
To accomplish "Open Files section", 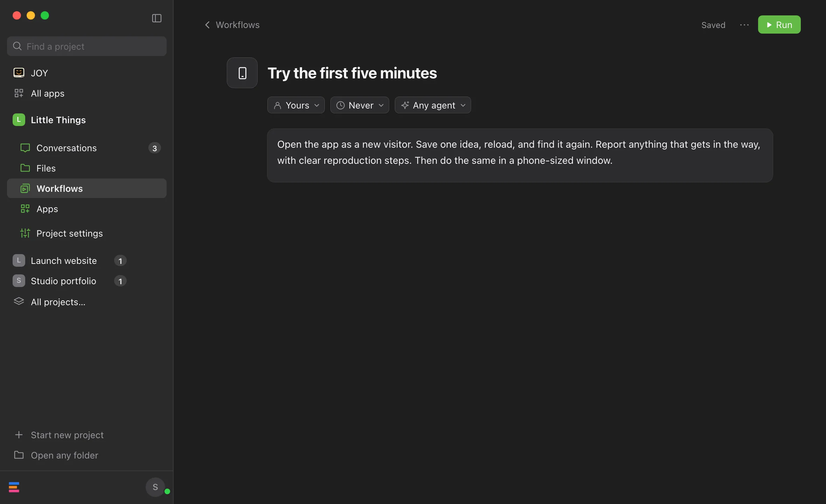I will [87, 168].
